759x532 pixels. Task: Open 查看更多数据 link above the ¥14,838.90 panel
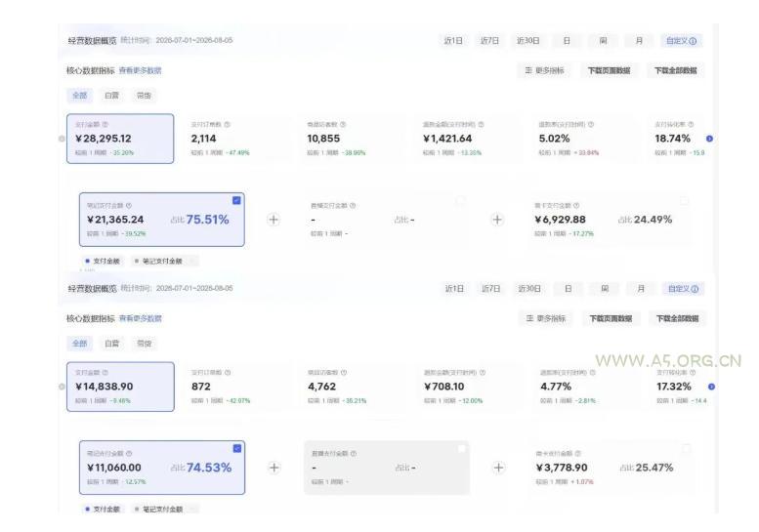141,319
